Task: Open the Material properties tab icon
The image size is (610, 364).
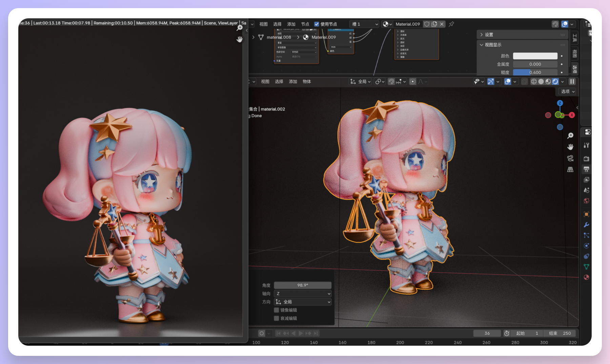Action: [x=586, y=277]
